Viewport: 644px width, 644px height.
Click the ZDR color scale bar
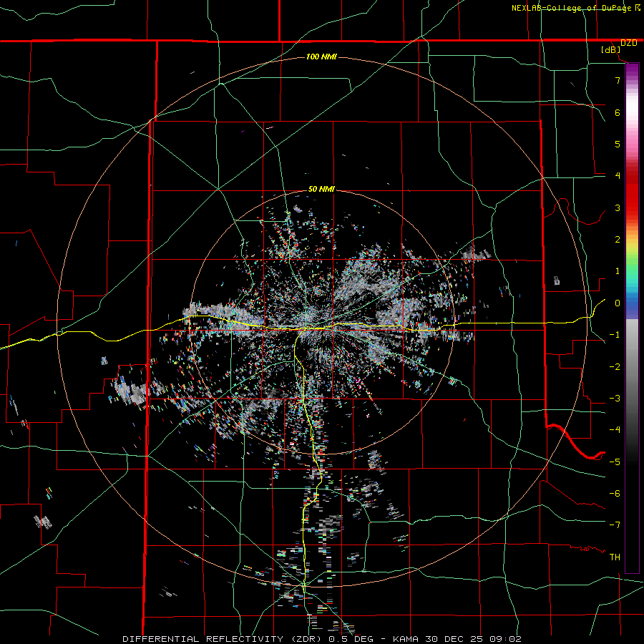click(x=632, y=318)
